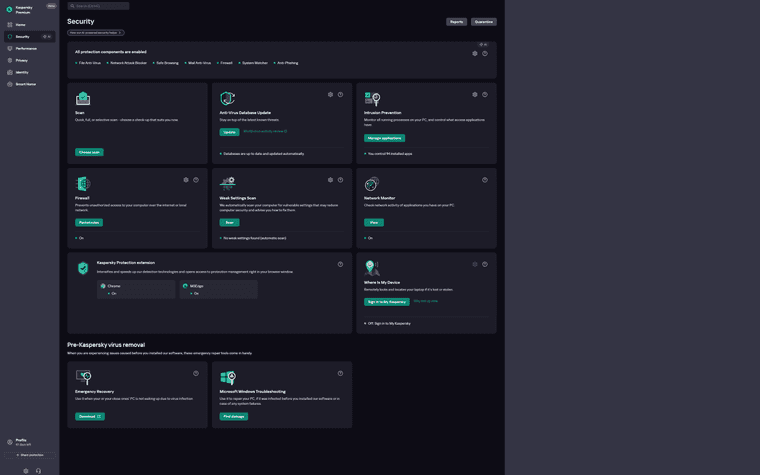Click 'Safe Browsing' component label
The height and width of the screenshot is (475, 760).
[167, 63]
